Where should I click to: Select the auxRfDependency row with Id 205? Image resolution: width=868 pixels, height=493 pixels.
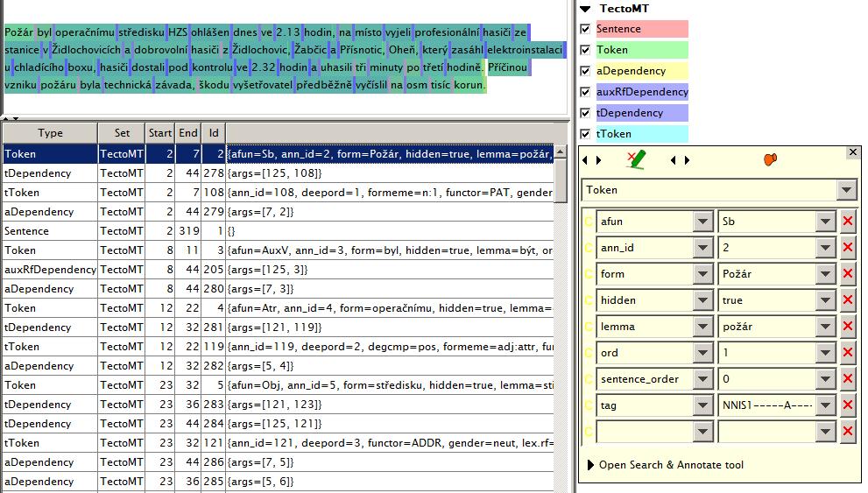coord(278,270)
